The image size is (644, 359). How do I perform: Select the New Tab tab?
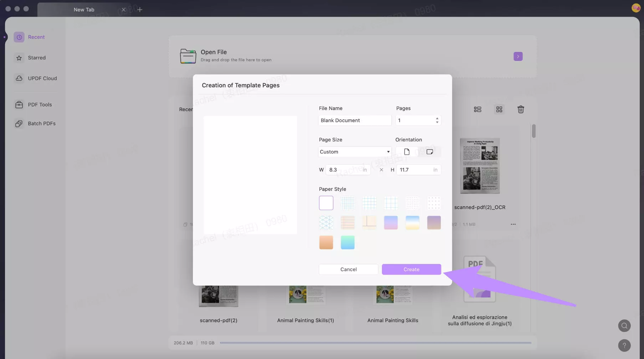tap(84, 10)
